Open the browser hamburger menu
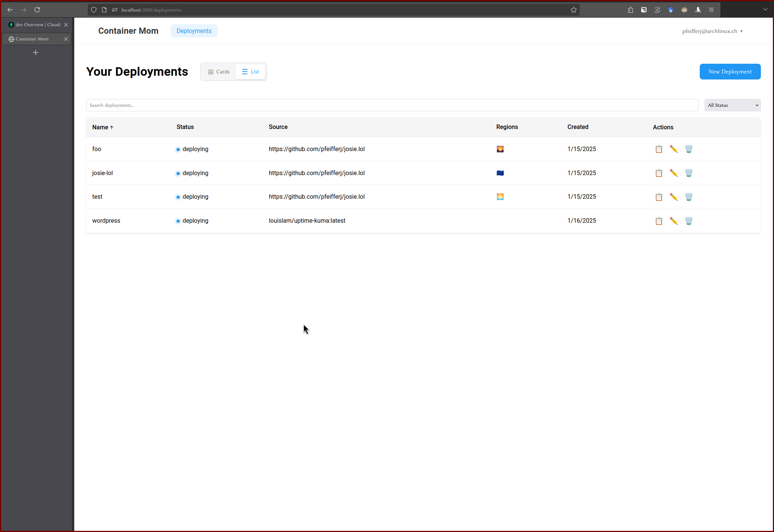This screenshot has height=532, width=774. point(711,10)
